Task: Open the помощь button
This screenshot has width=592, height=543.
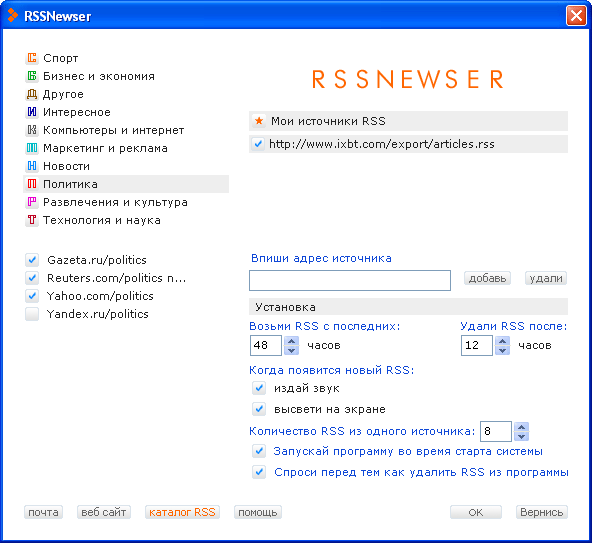Action: click(x=258, y=512)
